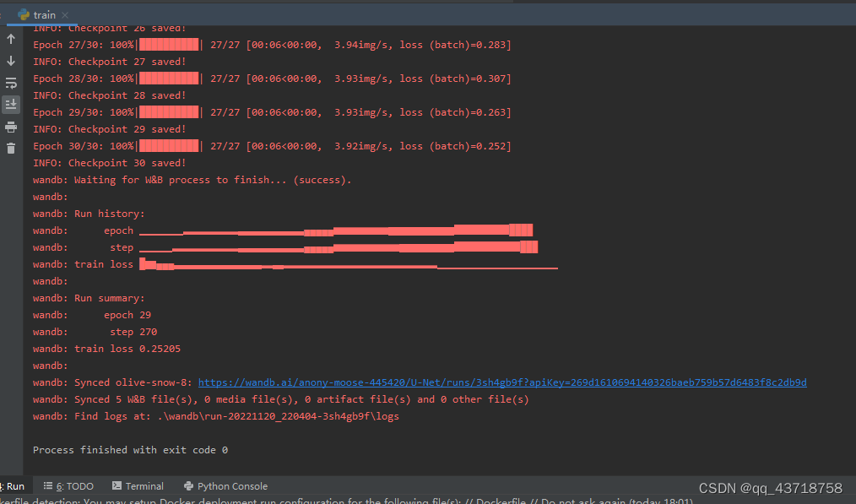Click the Epoch 29/30 progress bar
This screenshot has height=504, width=856.
click(169, 112)
